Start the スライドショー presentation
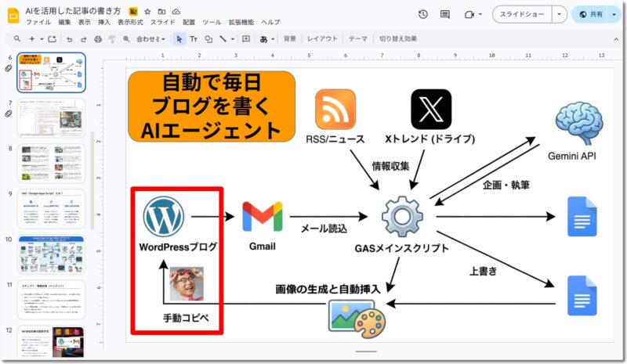 pos(522,14)
